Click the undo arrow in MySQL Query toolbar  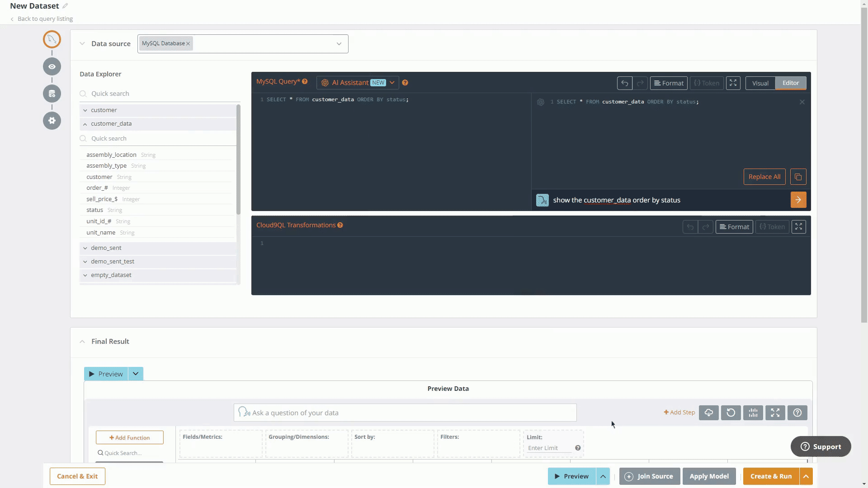624,83
